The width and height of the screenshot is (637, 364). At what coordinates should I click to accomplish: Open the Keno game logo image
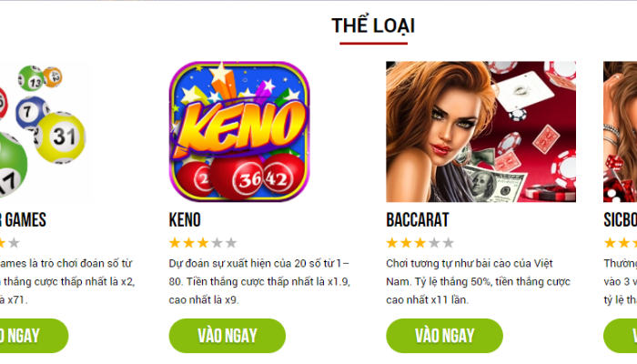(239, 132)
